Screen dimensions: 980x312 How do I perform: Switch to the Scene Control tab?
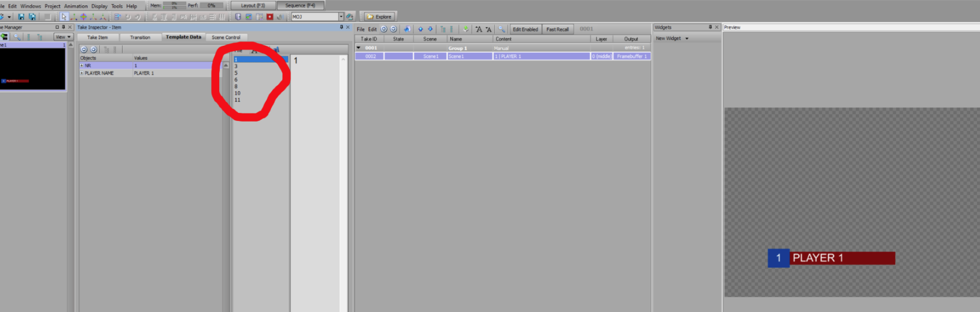click(226, 37)
